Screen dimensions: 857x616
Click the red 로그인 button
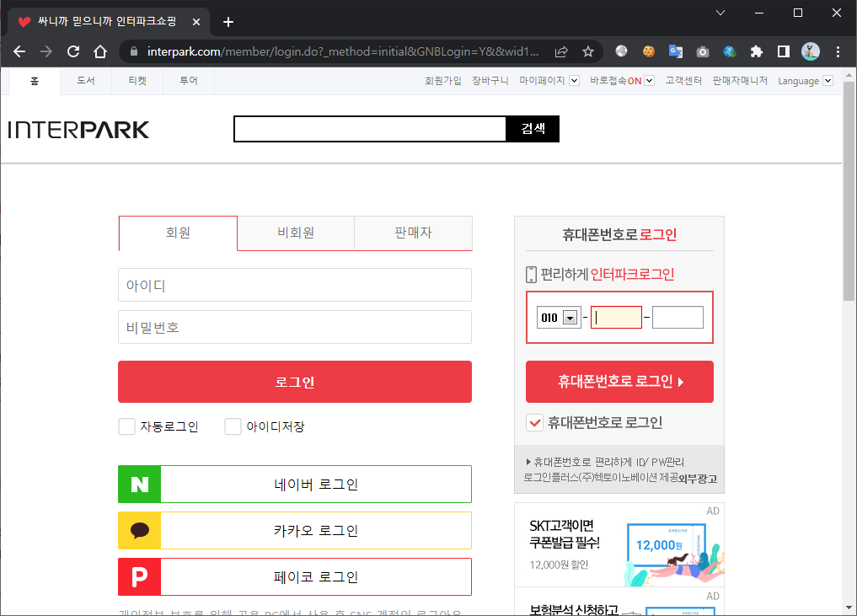click(295, 382)
